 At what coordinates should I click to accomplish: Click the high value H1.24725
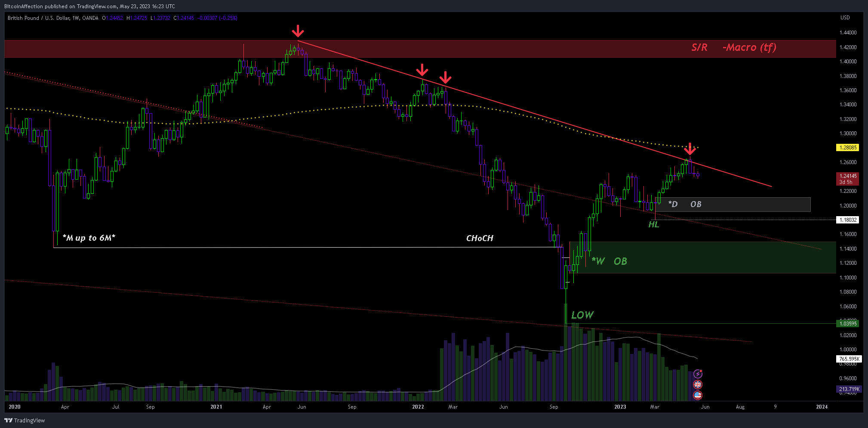[x=137, y=18]
